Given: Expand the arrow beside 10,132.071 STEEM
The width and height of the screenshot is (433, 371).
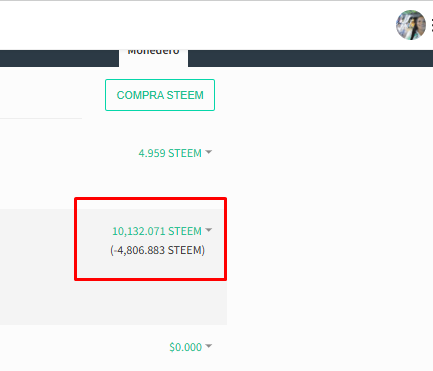Looking at the screenshot, I should (x=209, y=230).
